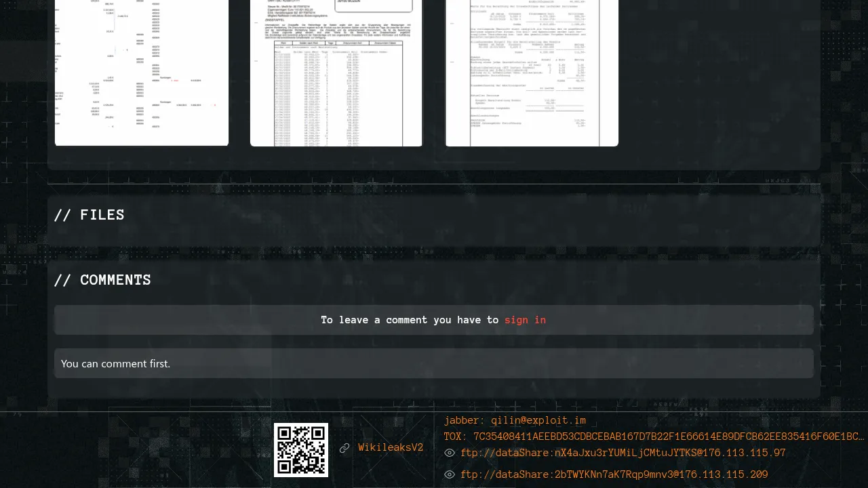Click the chain link icon beside WikileaksV2
This screenshot has height=488, width=868.
pos(344,448)
